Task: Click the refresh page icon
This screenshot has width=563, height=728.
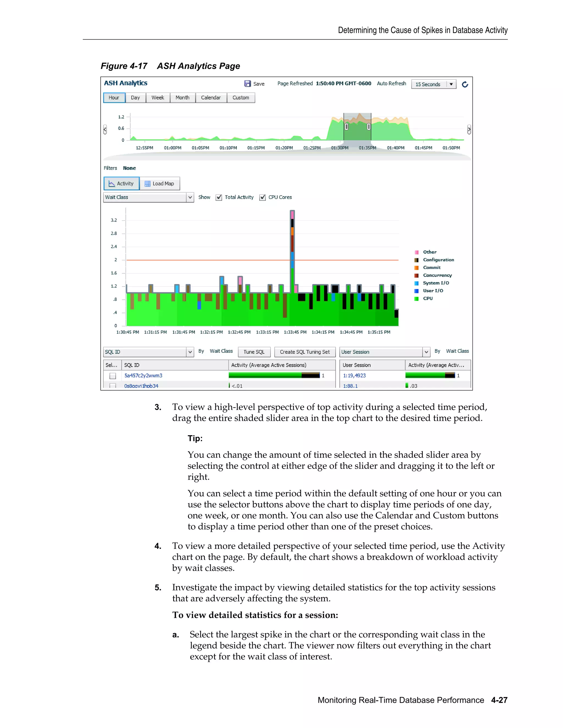Action: [465, 84]
